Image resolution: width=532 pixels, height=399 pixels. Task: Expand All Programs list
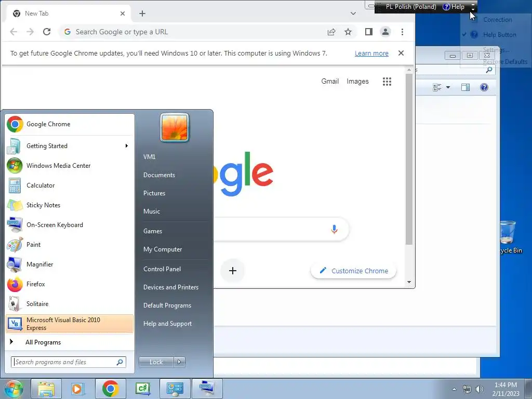70,342
